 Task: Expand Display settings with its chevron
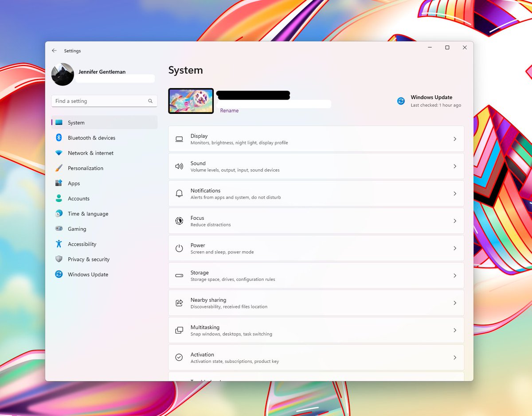455,139
